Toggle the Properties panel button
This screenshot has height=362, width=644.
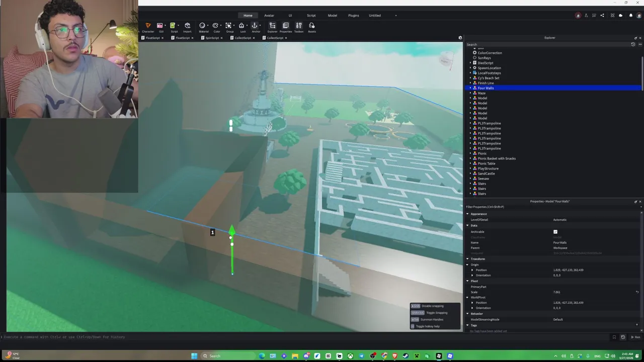pyautogui.click(x=286, y=27)
